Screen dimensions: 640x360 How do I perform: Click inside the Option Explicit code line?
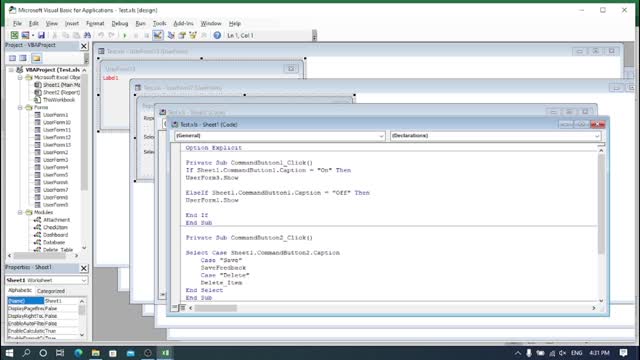pos(213,148)
